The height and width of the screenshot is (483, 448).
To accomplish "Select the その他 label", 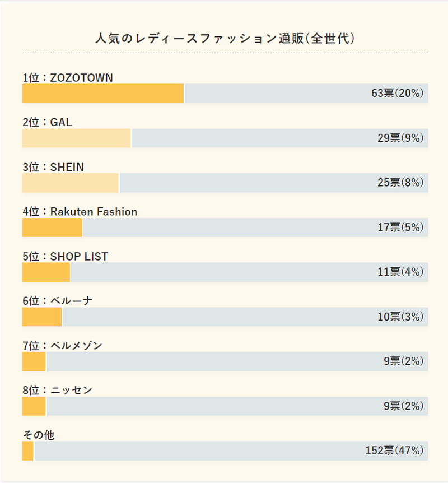I will click(x=39, y=435).
